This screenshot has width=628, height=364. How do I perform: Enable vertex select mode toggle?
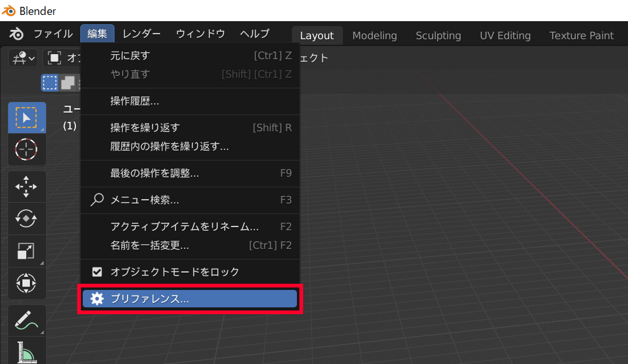(50, 82)
